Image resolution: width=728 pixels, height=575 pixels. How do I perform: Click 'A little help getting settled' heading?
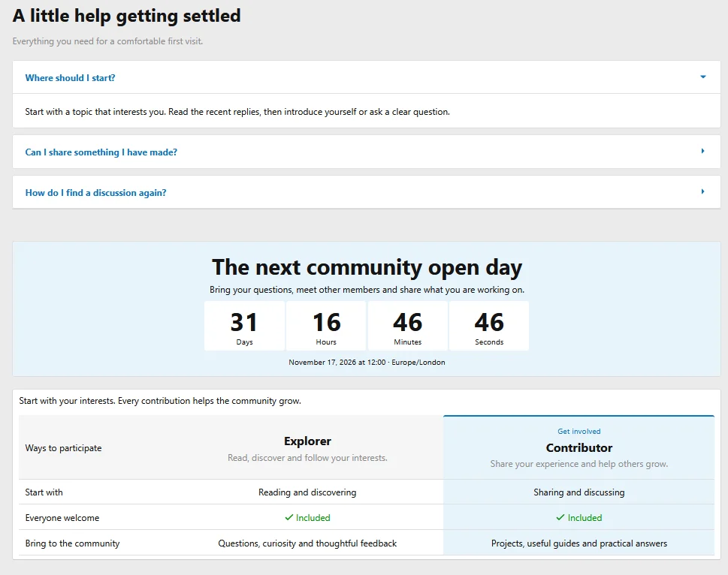click(126, 16)
